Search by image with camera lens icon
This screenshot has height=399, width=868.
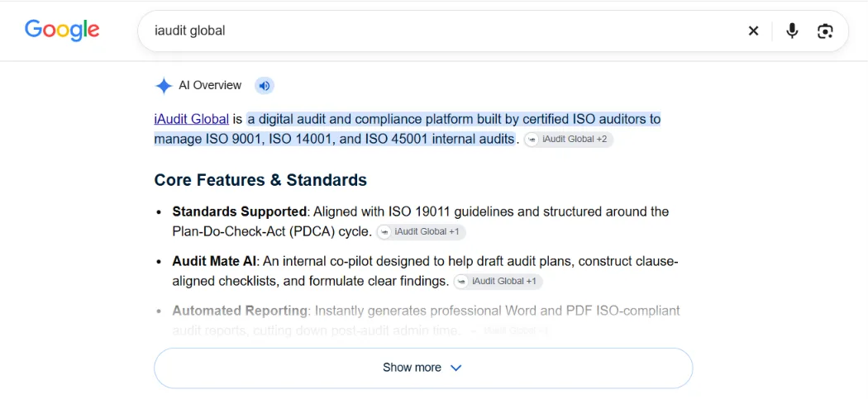(825, 31)
